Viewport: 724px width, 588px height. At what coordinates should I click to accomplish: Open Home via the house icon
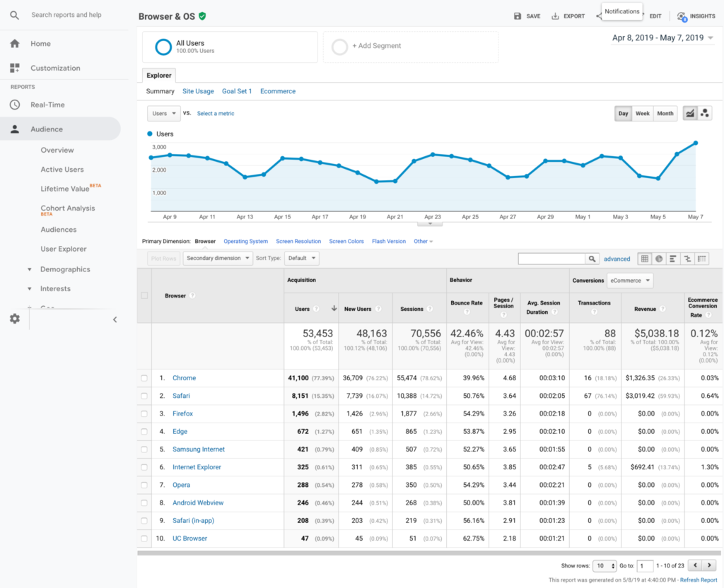point(15,43)
